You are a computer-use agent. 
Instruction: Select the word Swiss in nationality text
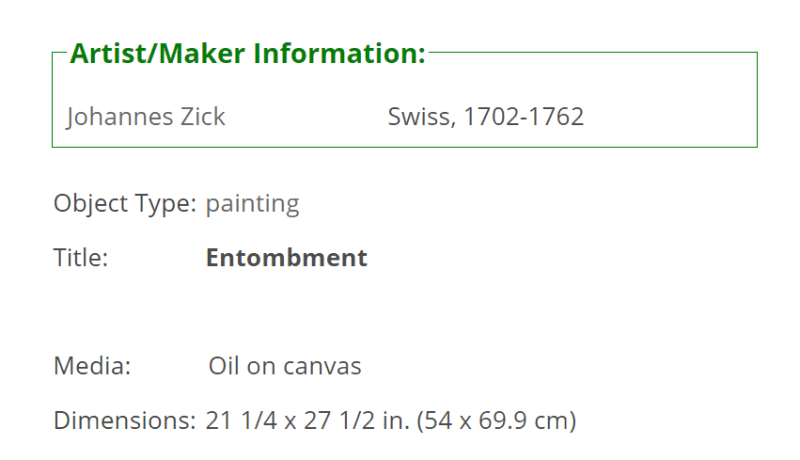click(x=421, y=117)
